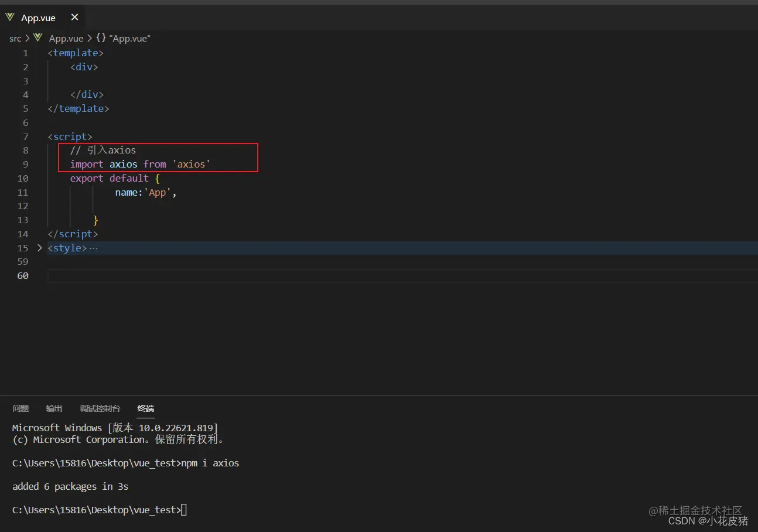Click the closing /div tag
758x532 pixels.
pyautogui.click(x=87, y=94)
